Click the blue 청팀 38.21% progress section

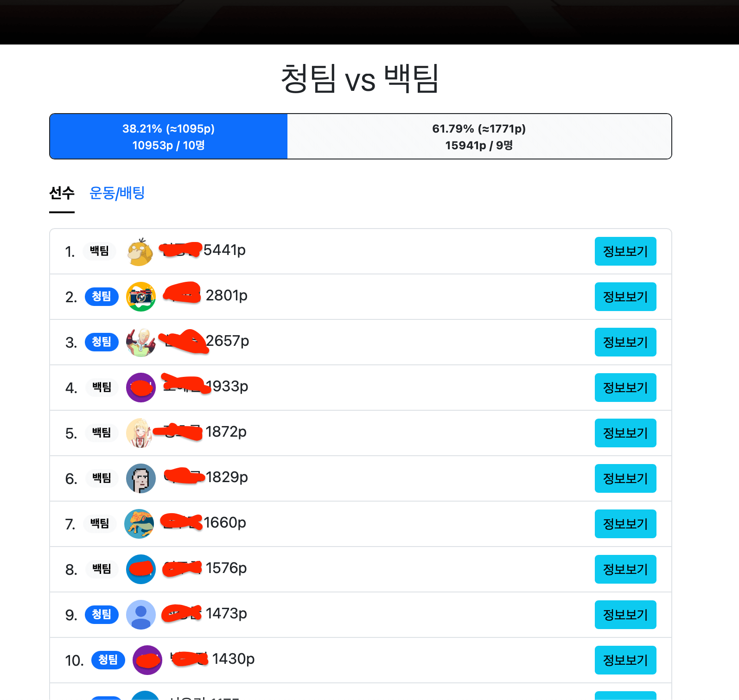(x=169, y=136)
